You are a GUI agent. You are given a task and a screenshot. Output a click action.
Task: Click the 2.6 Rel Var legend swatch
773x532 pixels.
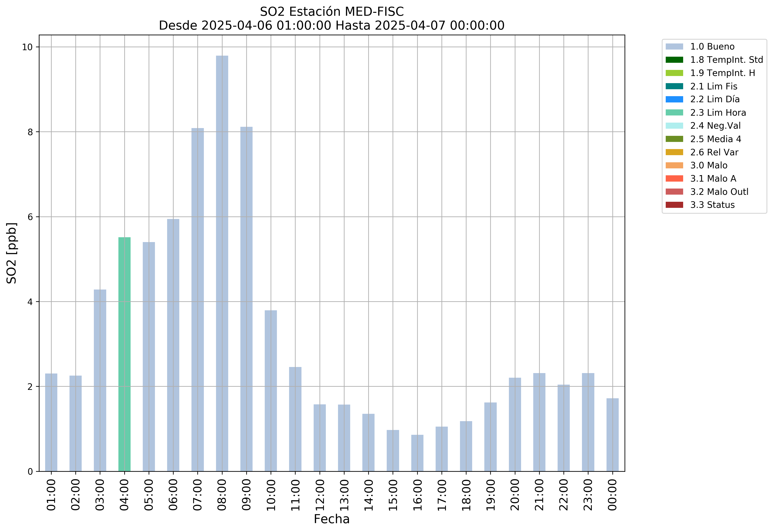click(674, 152)
